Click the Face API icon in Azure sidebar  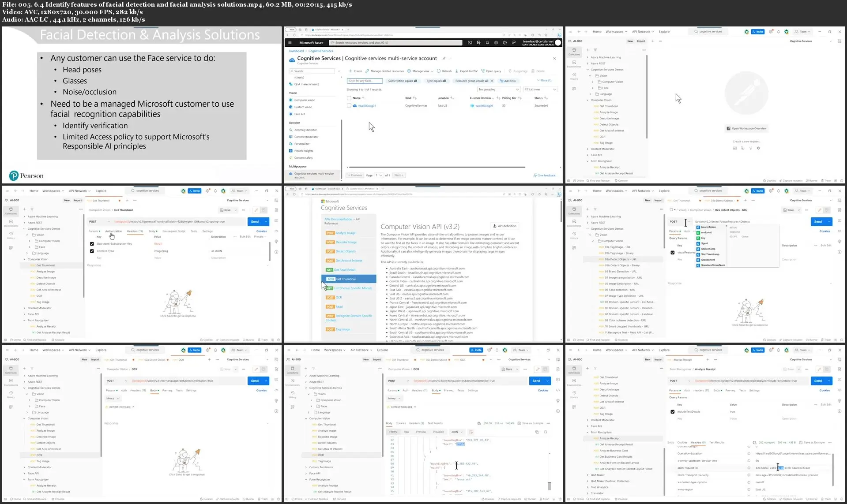click(291, 114)
